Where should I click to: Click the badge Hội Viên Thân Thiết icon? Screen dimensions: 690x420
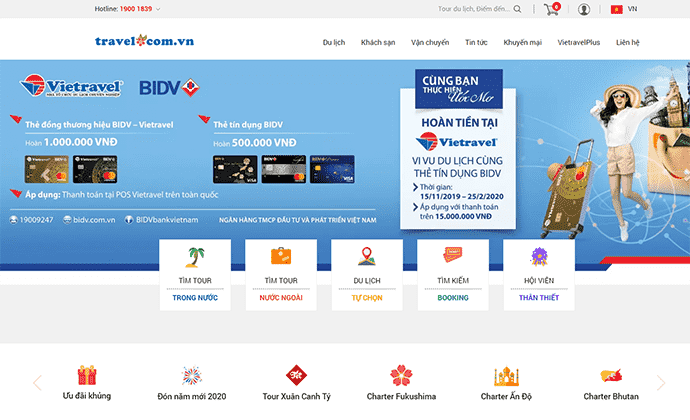[x=539, y=257]
